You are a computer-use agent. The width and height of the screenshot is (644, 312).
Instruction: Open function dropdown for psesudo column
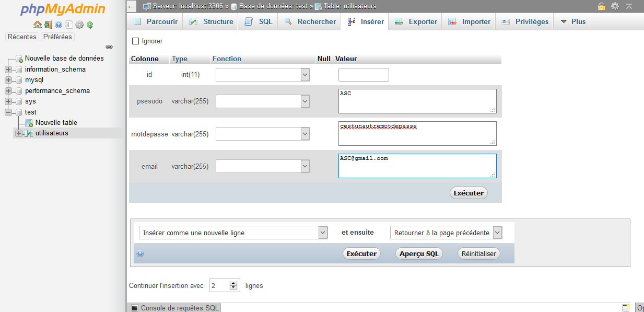click(x=263, y=101)
